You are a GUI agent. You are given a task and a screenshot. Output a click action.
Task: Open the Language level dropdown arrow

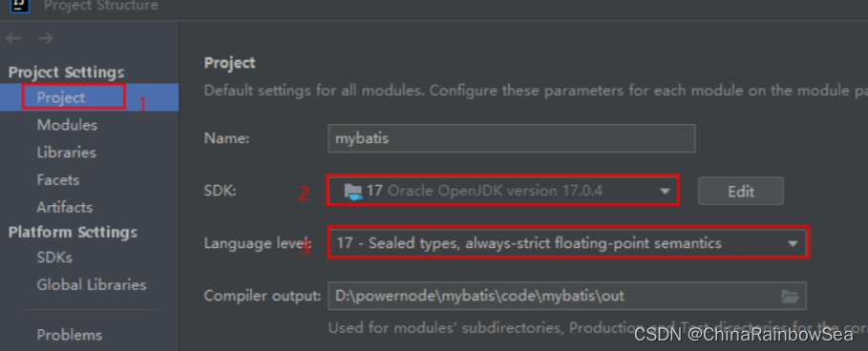point(793,243)
